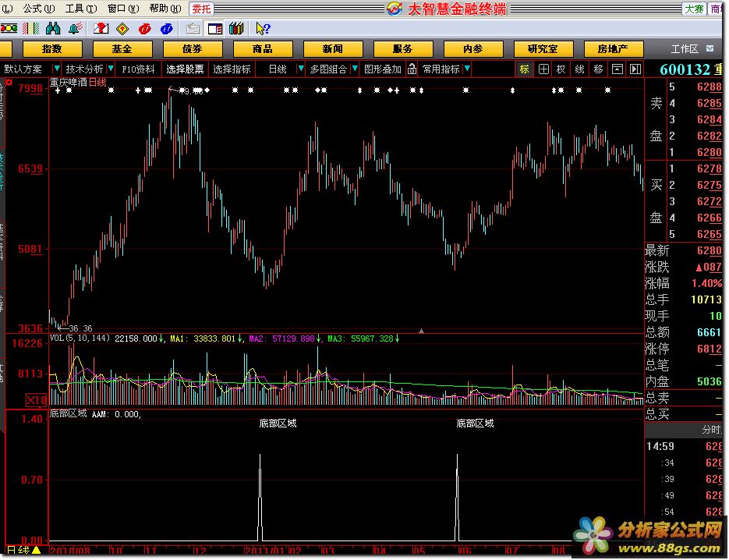Click the 新闻 yellow button

(333, 49)
